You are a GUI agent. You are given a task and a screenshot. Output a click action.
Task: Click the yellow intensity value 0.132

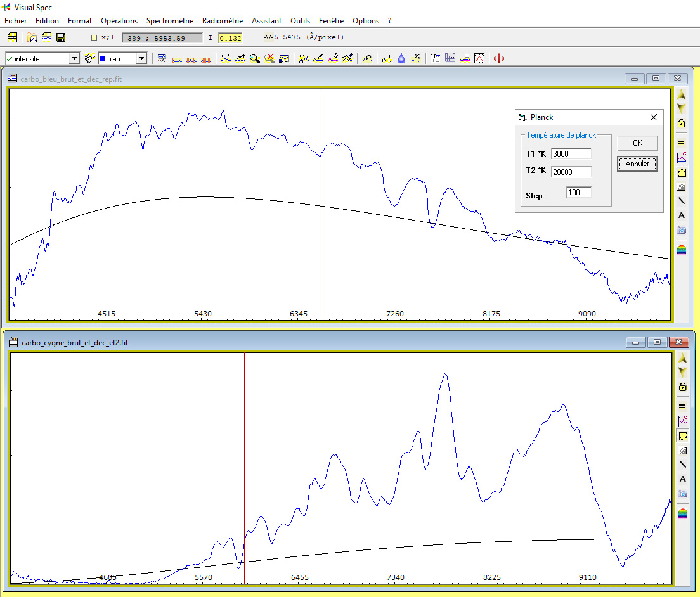(230, 38)
